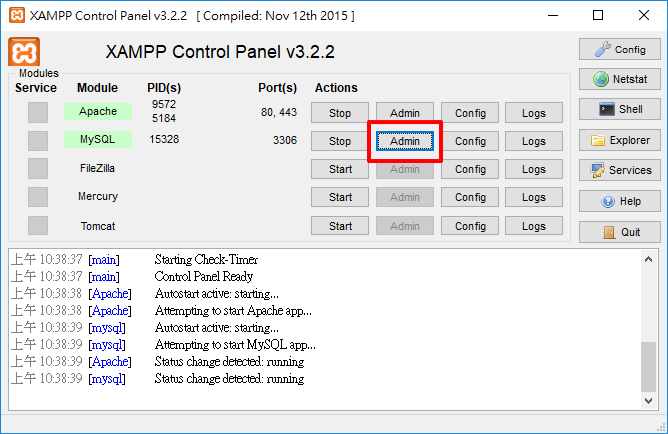Open Tomcat Config options
Viewport: 668px width, 434px height.
pyautogui.click(x=470, y=226)
